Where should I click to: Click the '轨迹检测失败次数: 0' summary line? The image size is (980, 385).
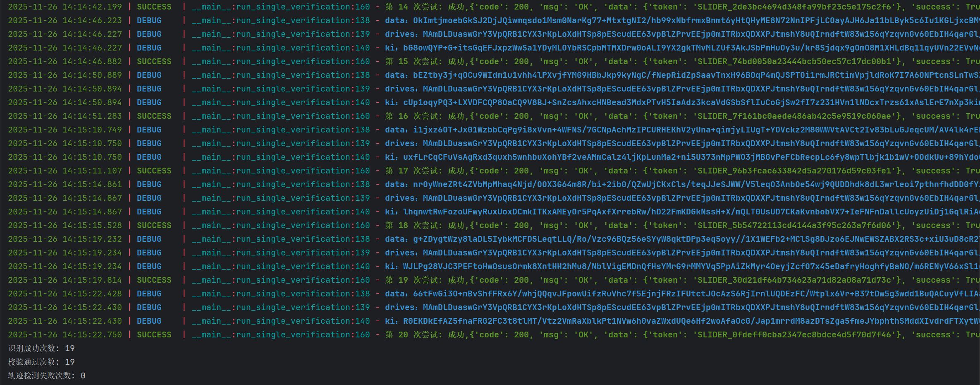click(47, 376)
